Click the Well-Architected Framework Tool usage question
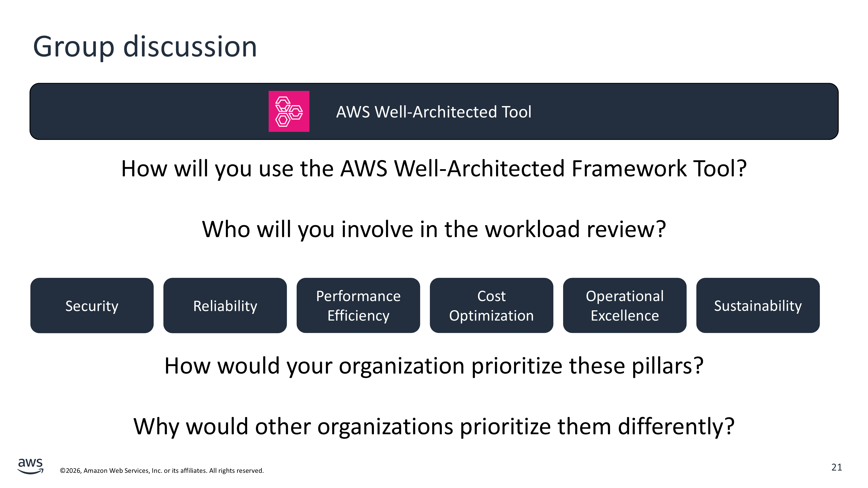The image size is (868, 488). point(434,168)
